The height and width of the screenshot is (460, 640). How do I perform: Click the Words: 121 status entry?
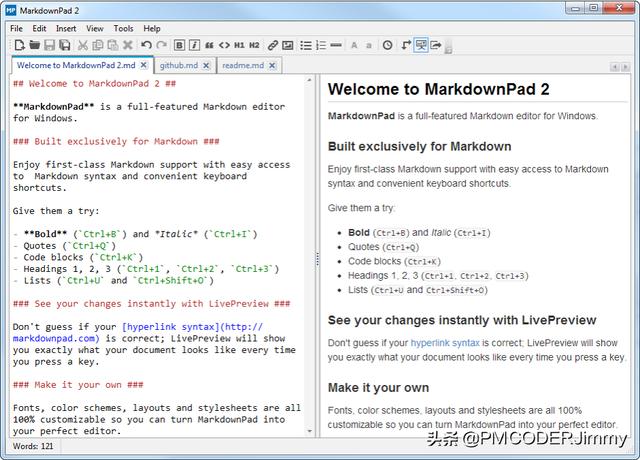coord(33,446)
